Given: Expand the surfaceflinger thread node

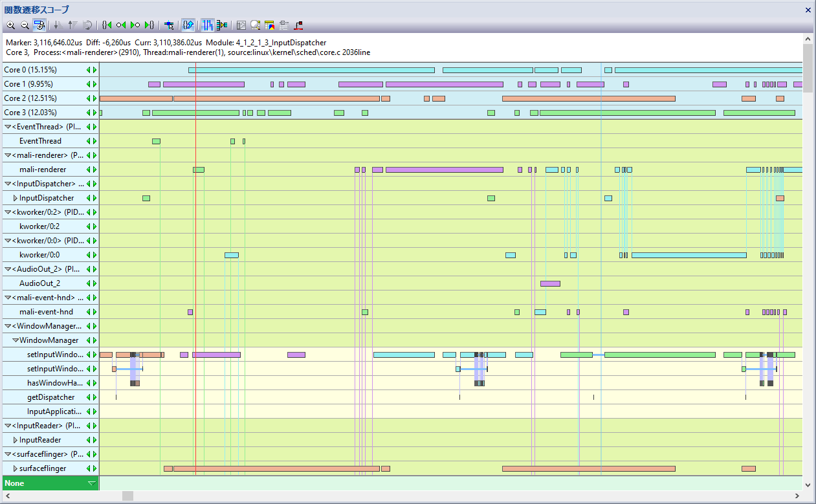Looking at the screenshot, I should coord(16,468).
